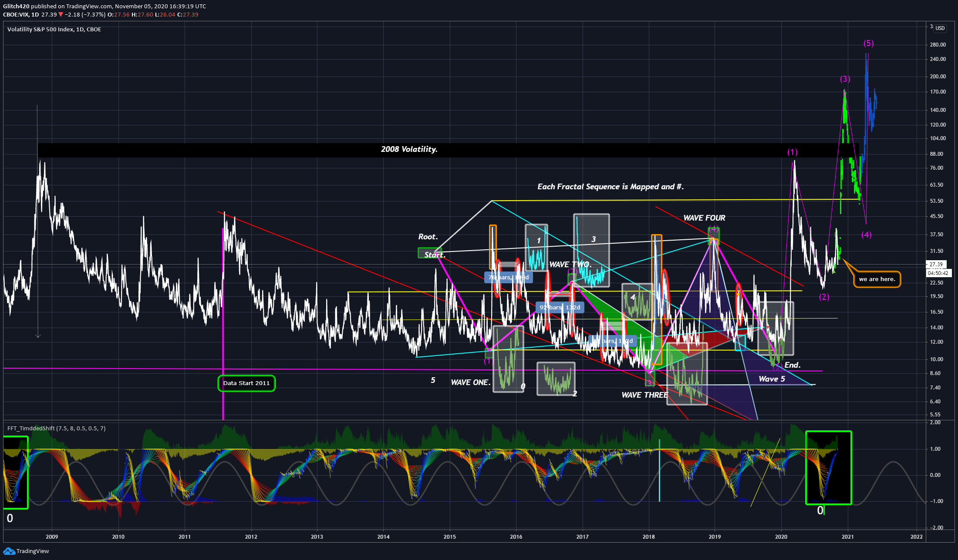Click the 'Volatility S&P 500 Index, 1D, CBOE' title
The image size is (958, 560).
(54, 29)
